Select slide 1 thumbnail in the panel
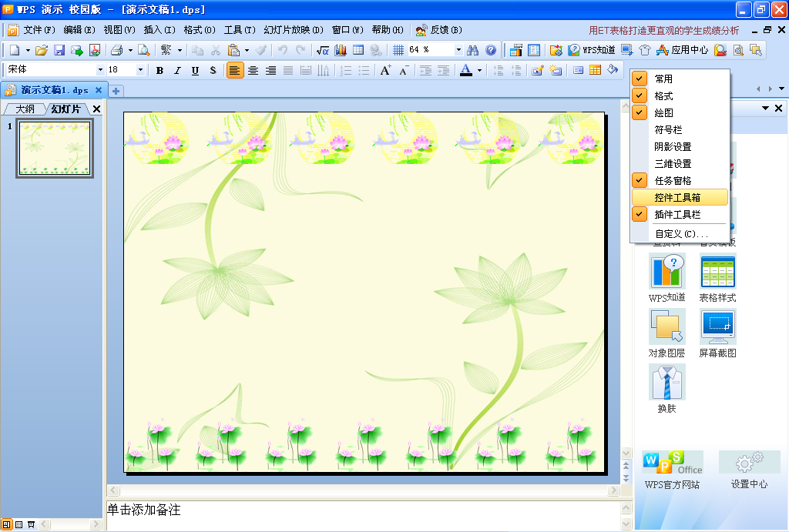The width and height of the screenshot is (789, 532). click(55, 149)
